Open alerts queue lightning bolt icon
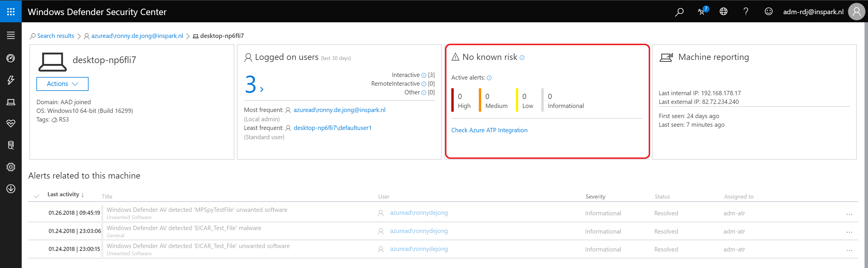Image resolution: width=868 pixels, height=268 pixels. coord(11,80)
